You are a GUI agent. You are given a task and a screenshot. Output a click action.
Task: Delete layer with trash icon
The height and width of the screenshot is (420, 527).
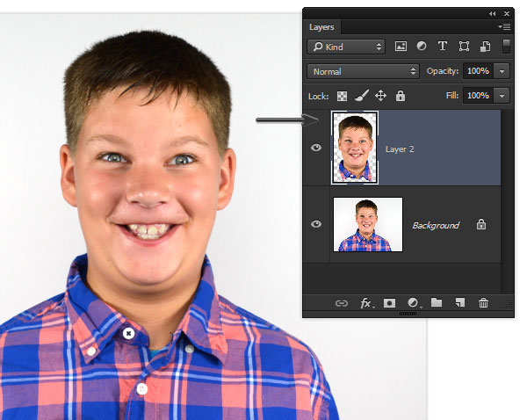[483, 303]
